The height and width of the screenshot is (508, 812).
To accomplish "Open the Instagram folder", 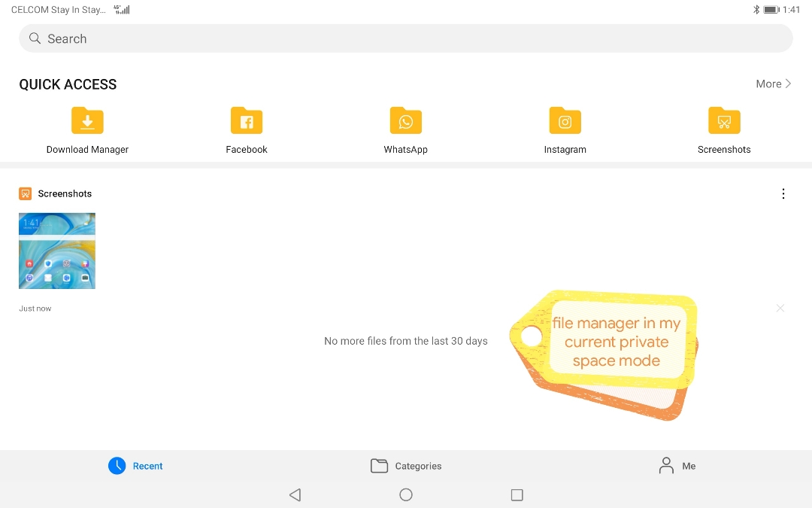I will [565, 121].
